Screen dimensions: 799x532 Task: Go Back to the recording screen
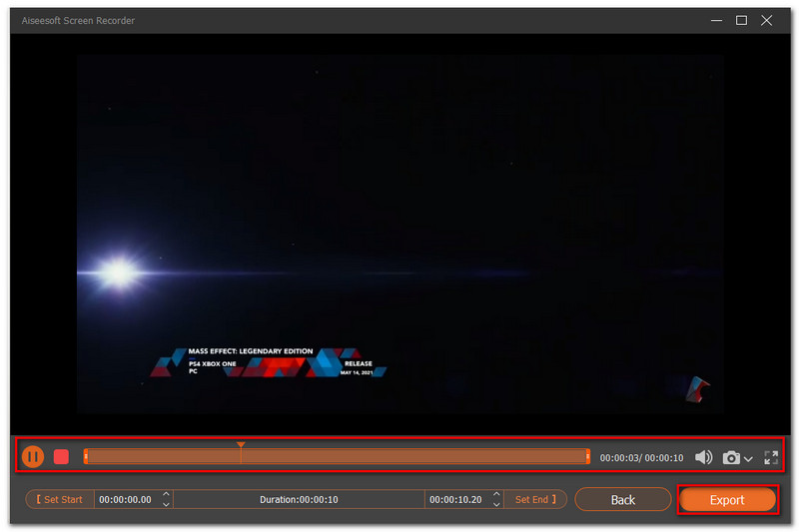(x=622, y=499)
